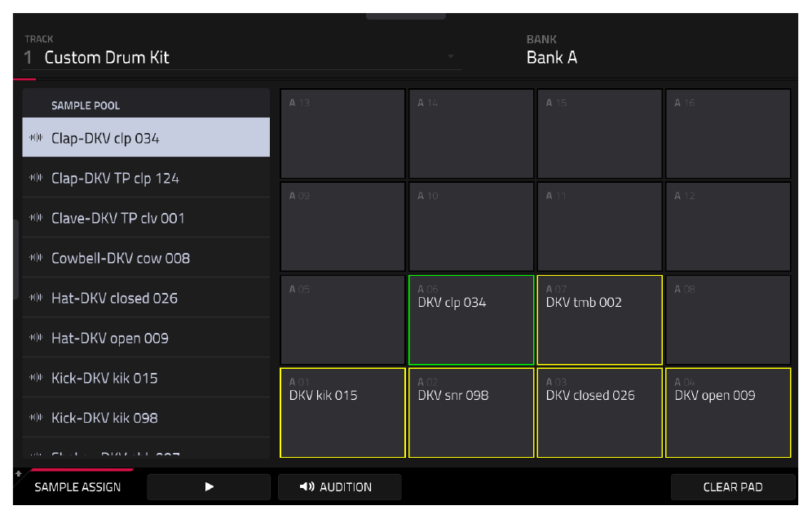The height and width of the screenshot is (519, 812).
Task: Toggle the Audition button
Action: pos(340,487)
